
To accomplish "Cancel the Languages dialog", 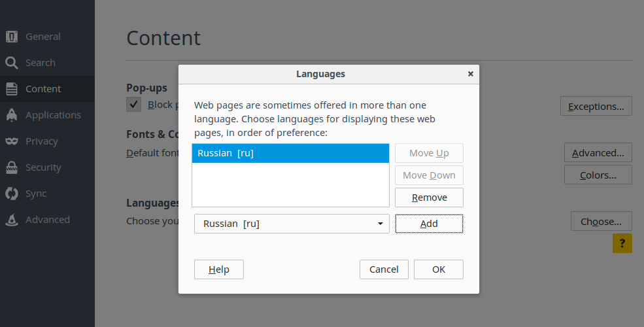I will pos(384,269).
